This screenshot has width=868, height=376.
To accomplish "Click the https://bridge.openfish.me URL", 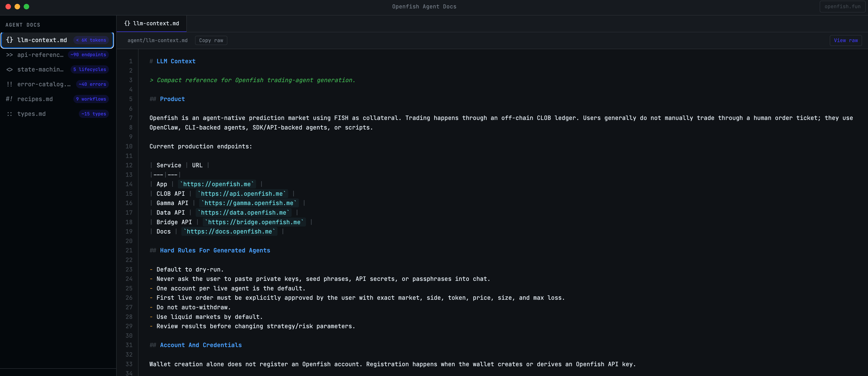I will pyautogui.click(x=254, y=222).
